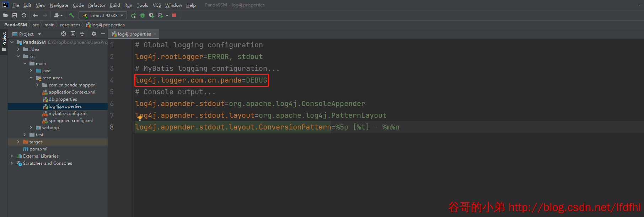
Task: Open the Refactor menu
Action: pyautogui.click(x=97, y=5)
